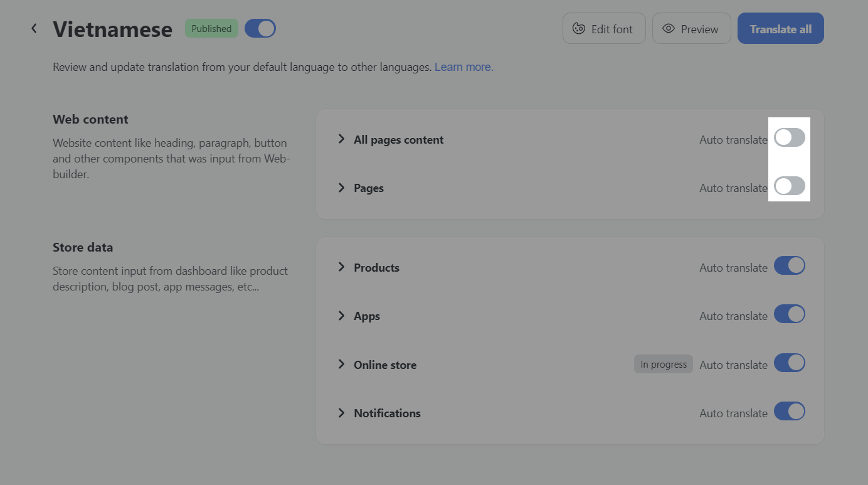Expand the Apps section chevron

click(341, 316)
